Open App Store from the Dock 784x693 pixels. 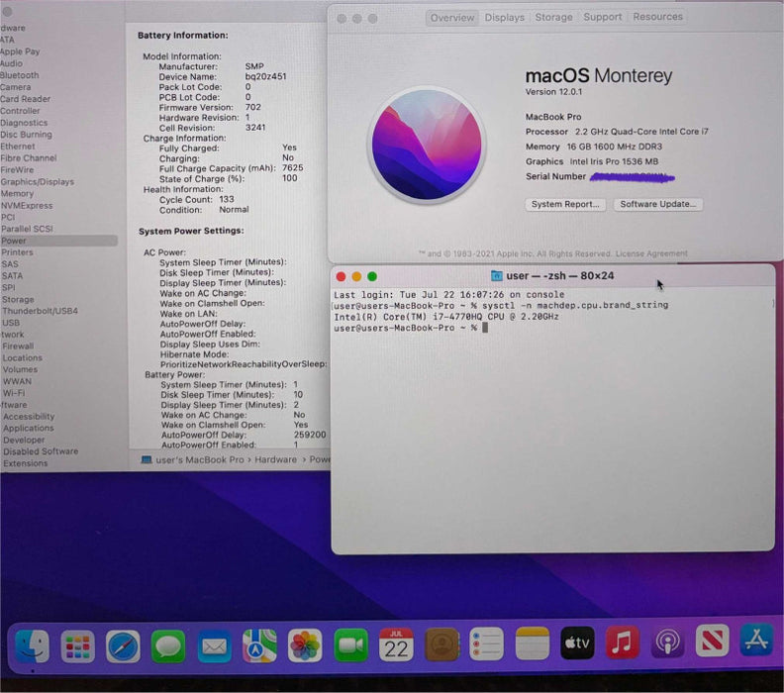click(757, 641)
